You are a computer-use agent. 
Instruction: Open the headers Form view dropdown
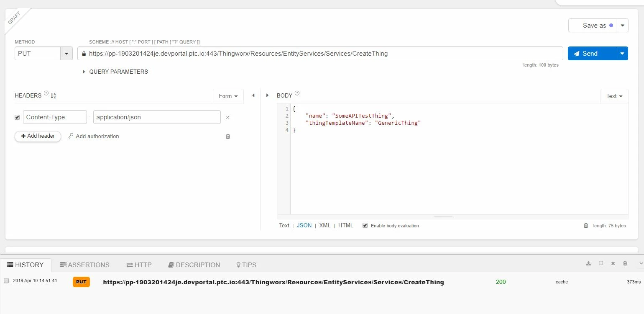pyautogui.click(x=228, y=96)
